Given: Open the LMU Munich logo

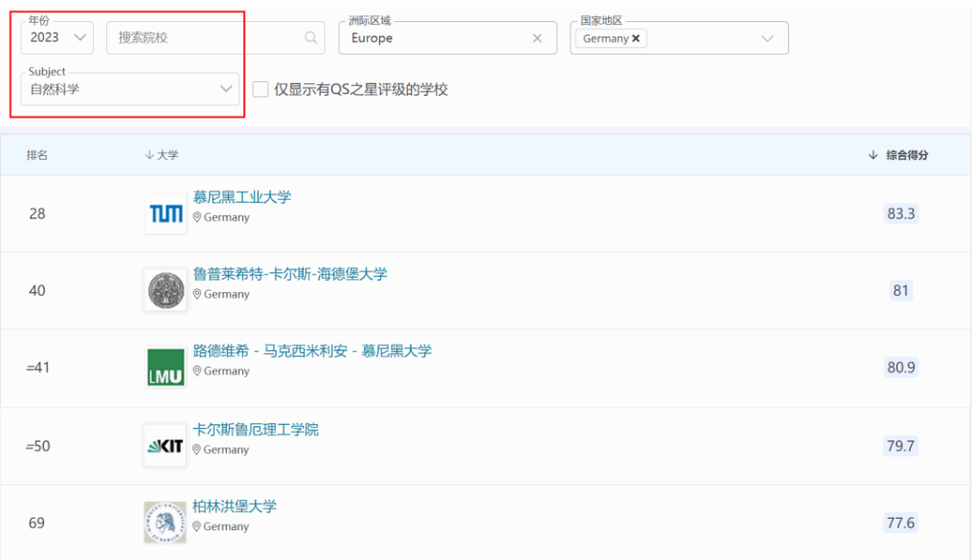Looking at the screenshot, I should click(x=166, y=367).
